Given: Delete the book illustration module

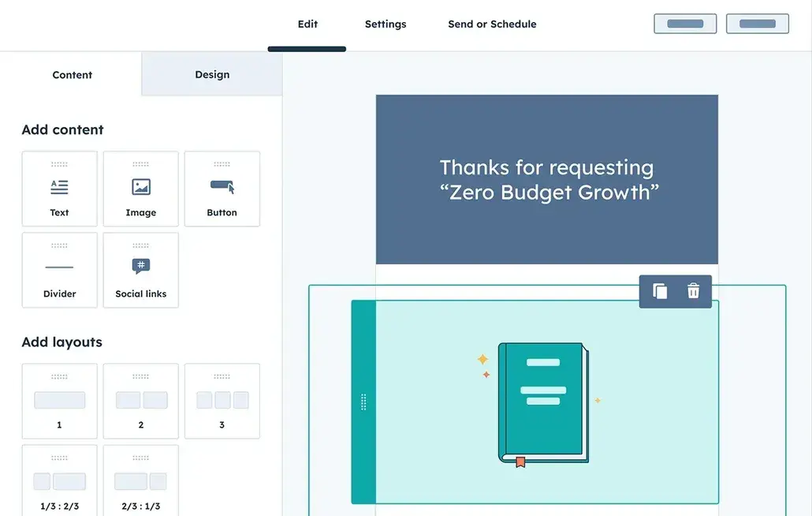Looking at the screenshot, I should point(693,290).
